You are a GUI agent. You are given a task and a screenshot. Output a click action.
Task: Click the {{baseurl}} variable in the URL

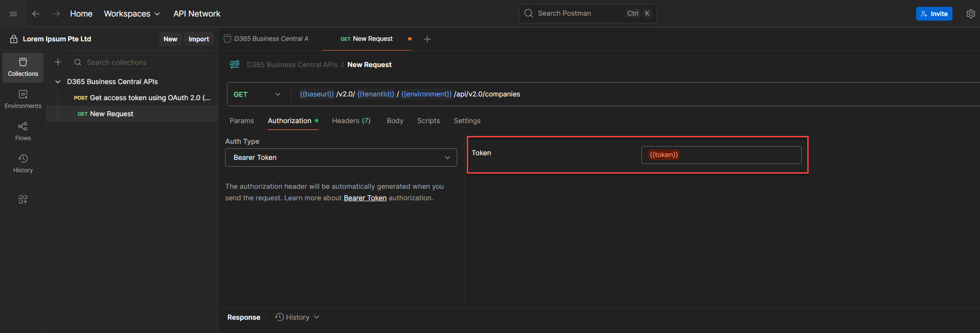317,94
